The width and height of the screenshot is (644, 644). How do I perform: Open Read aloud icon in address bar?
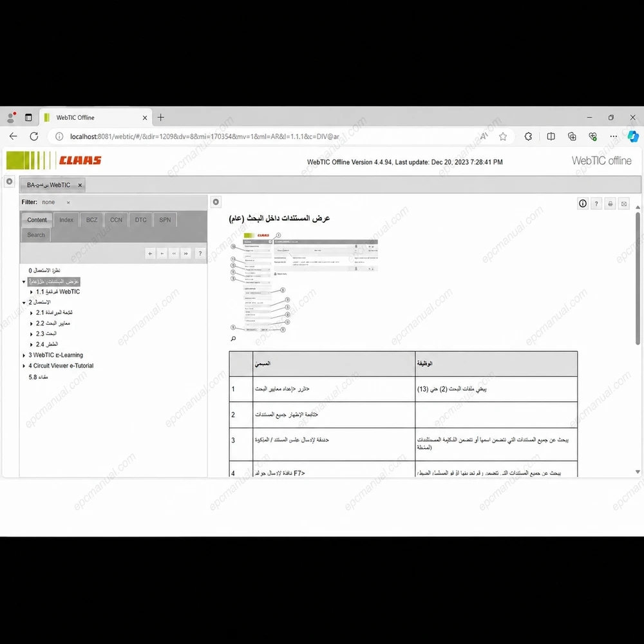(x=484, y=137)
